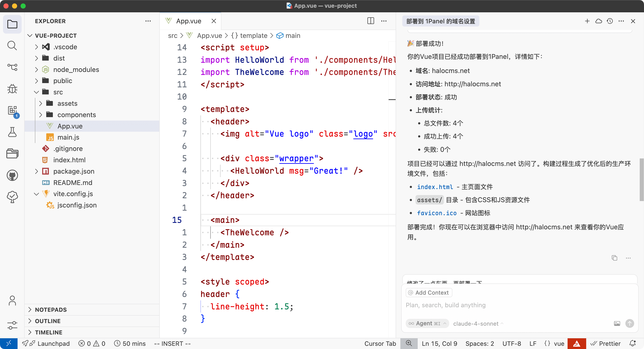Toggle Cursor Tab in status bar
Viewport: 644px width, 349px height.
[x=380, y=343]
